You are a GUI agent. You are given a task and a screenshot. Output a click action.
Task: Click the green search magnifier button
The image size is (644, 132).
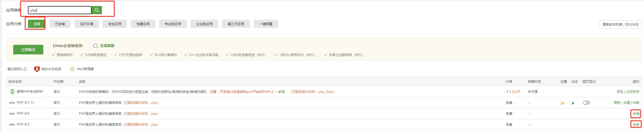pyautogui.click(x=96, y=10)
